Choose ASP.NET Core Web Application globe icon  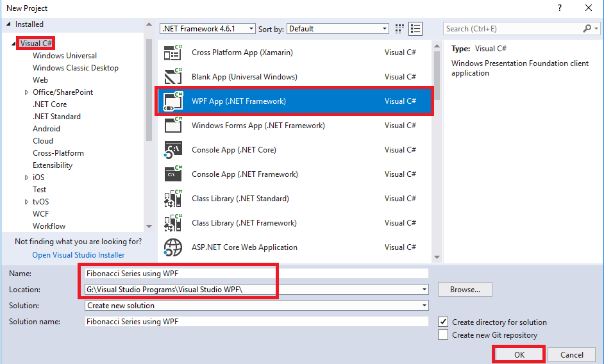click(x=173, y=247)
